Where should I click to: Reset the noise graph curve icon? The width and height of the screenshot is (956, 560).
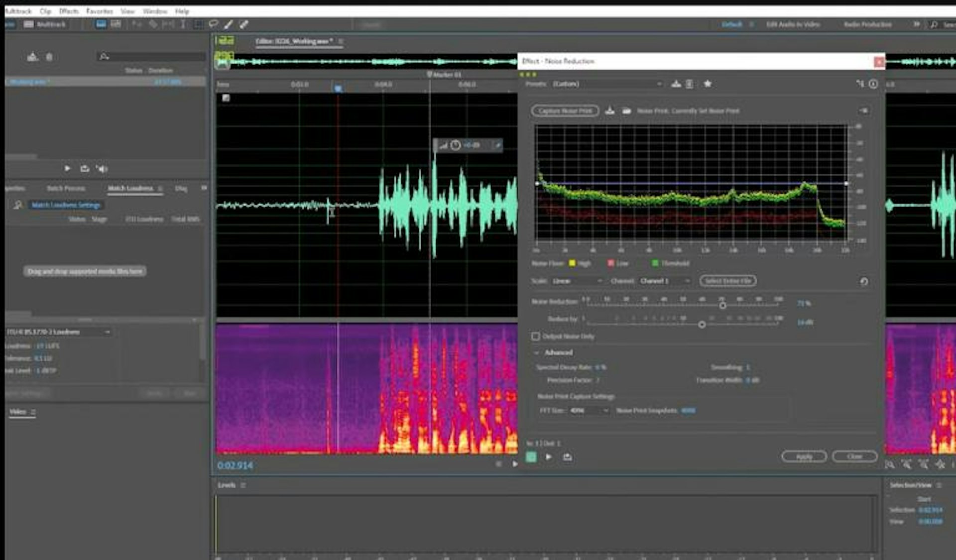click(864, 282)
